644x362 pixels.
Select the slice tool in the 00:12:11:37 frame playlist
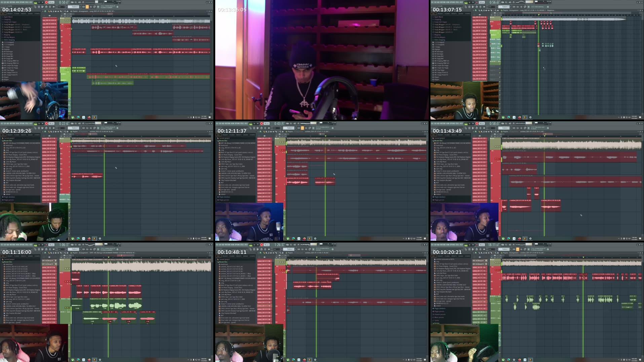point(276,132)
